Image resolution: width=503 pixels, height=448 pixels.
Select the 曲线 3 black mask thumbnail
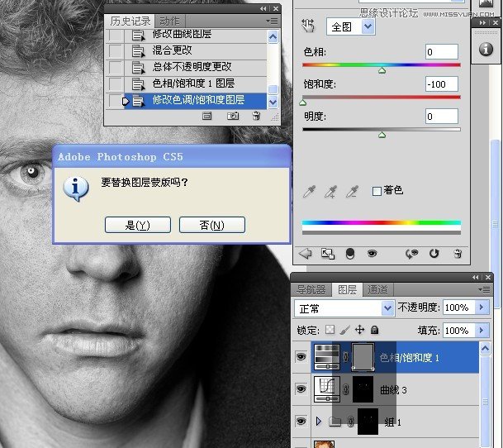[x=363, y=389]
